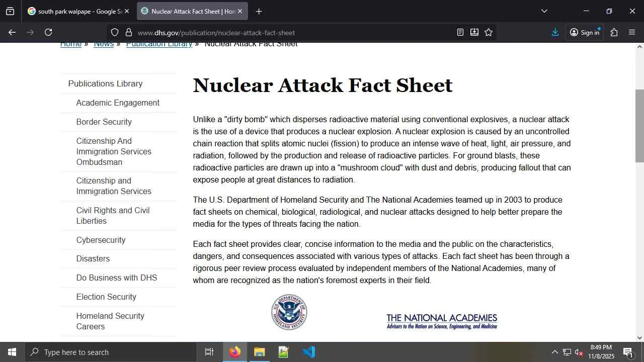Go forward with the forward arrow

[x=30, y=32]
